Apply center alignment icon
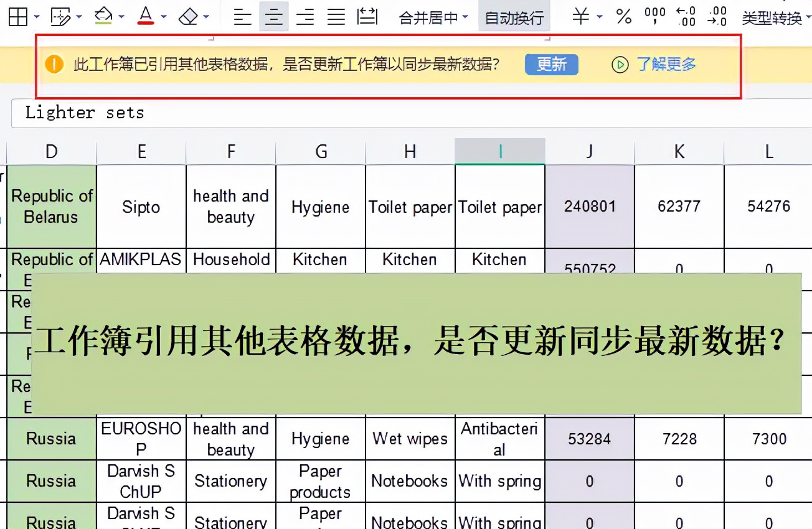The width and height of the screenshot is (812, 529). [x=274, y=17]
